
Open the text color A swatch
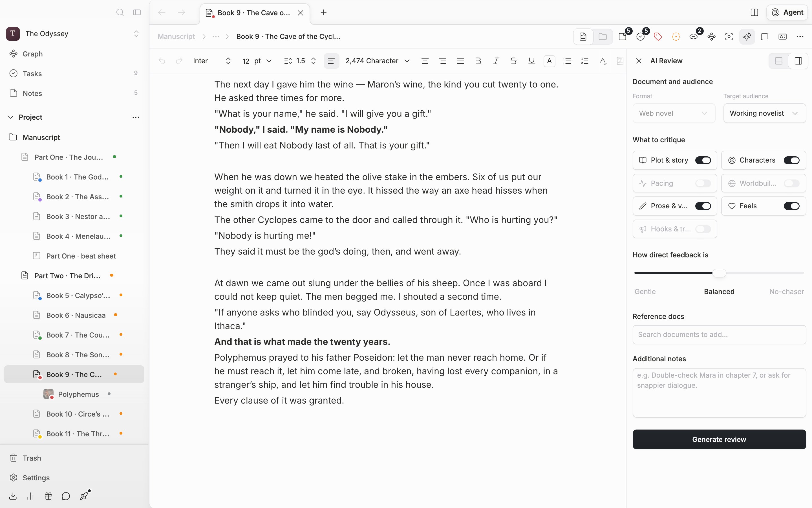tap(549, 61)
